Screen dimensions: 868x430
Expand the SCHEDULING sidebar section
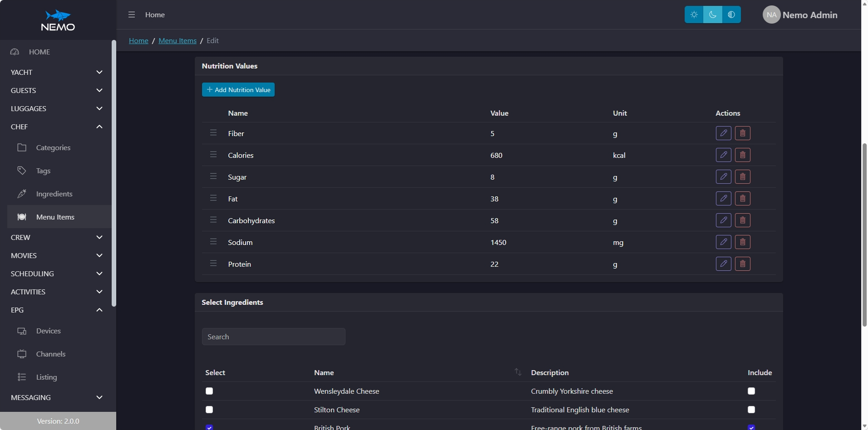pos(57,274)
